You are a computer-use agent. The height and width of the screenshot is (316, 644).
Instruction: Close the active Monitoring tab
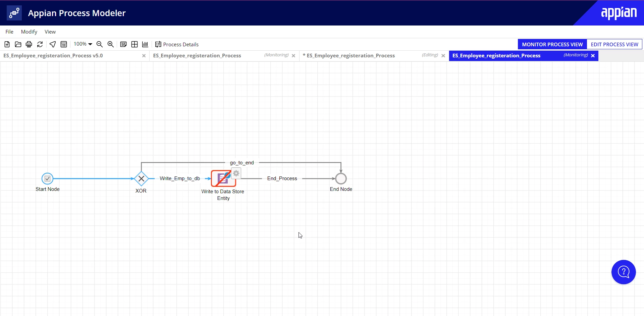pos(593,56)
